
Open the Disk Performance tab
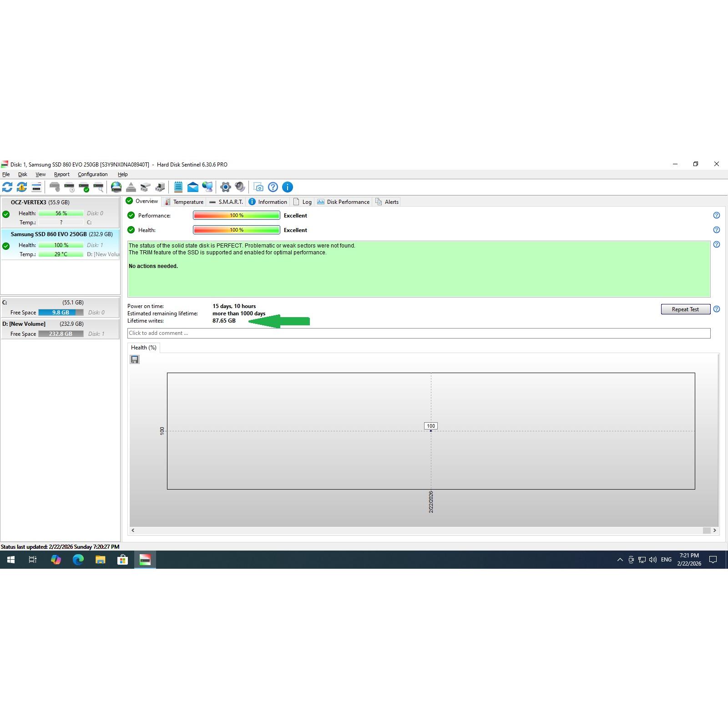coord(344,202)
